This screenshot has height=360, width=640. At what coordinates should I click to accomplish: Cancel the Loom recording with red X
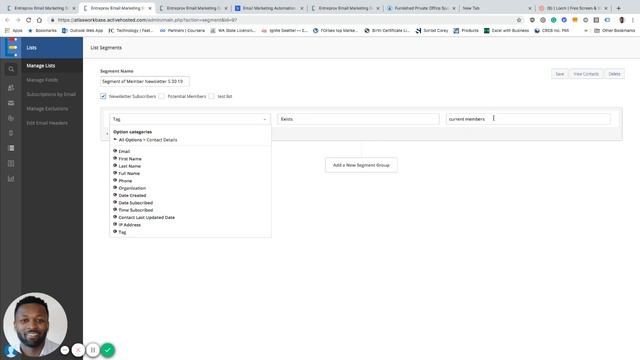pyautogui.click(x=78, y=350)
